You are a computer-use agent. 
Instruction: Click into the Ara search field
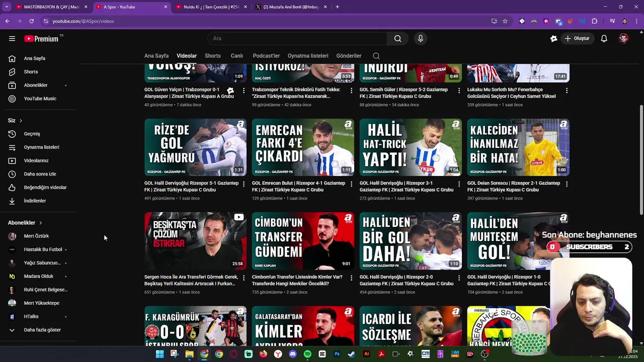tap(297, 39)
